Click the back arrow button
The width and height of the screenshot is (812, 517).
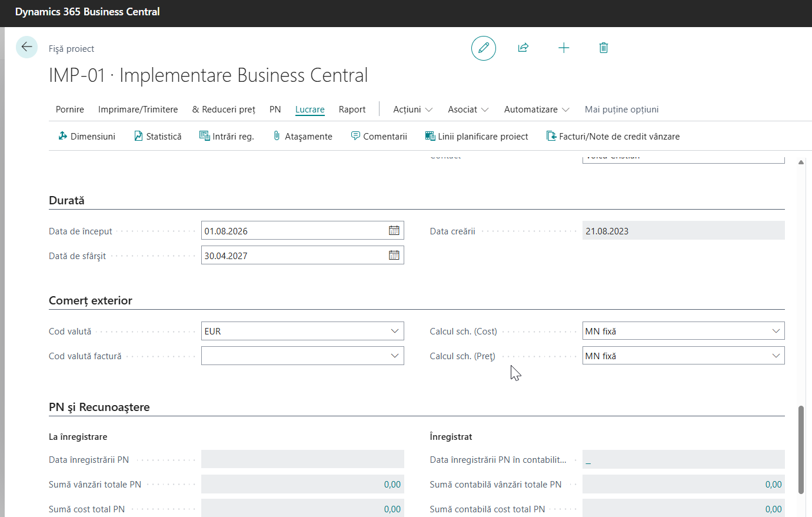pos(26,47)
